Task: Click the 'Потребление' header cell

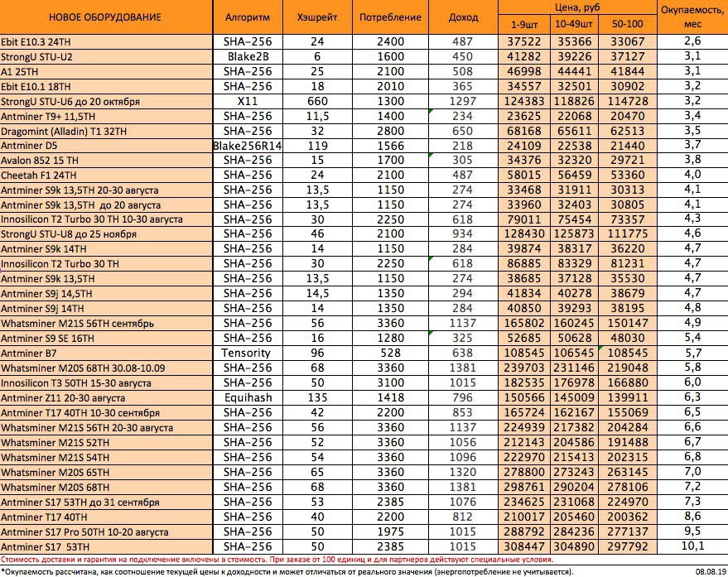Action: pyautogui.click(x=390, y=17)
